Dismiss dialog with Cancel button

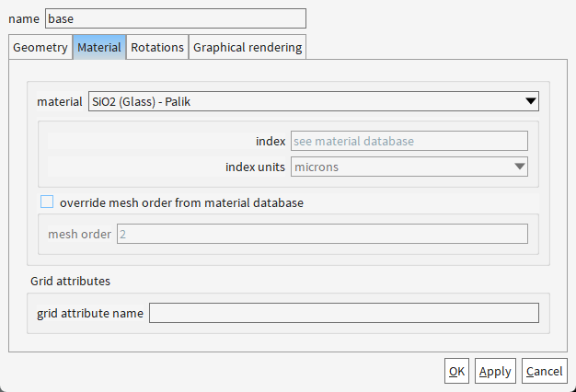(545, 371)
